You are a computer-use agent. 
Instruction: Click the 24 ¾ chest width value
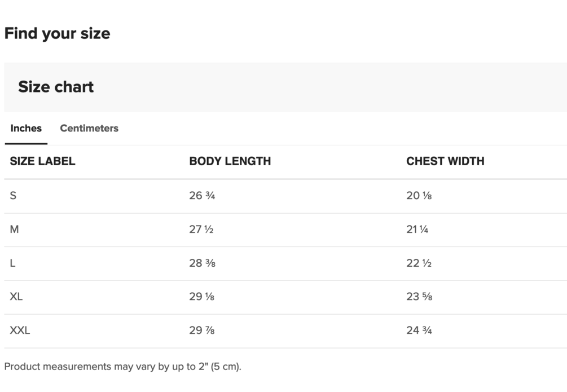419,331
